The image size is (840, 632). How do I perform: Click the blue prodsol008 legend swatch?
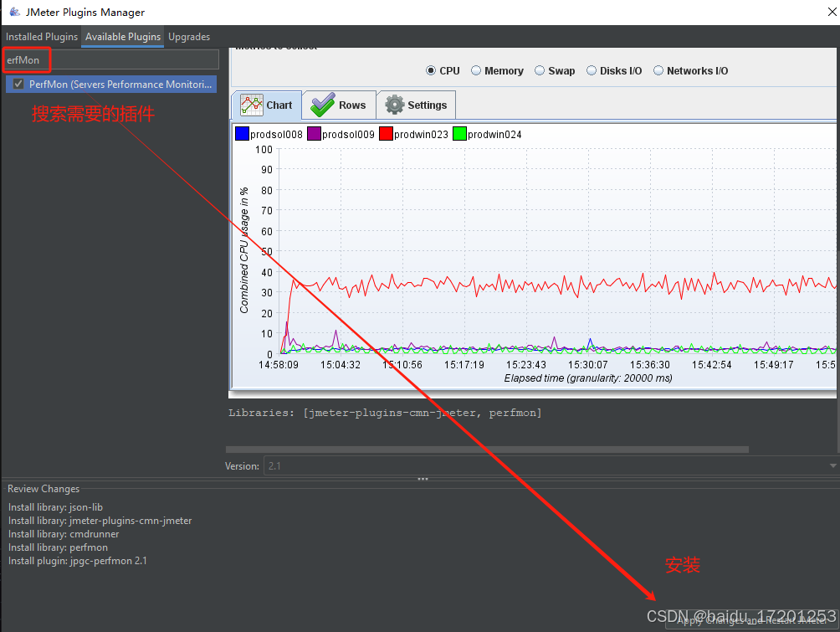pos(242,134)
